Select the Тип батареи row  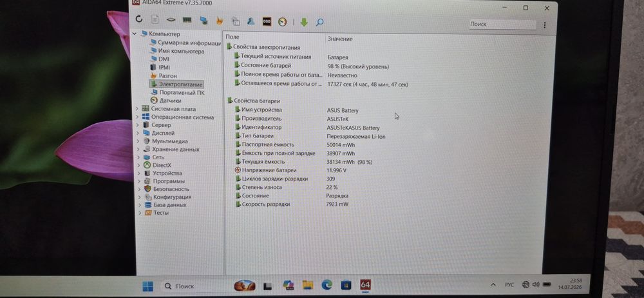pos(310,136)
